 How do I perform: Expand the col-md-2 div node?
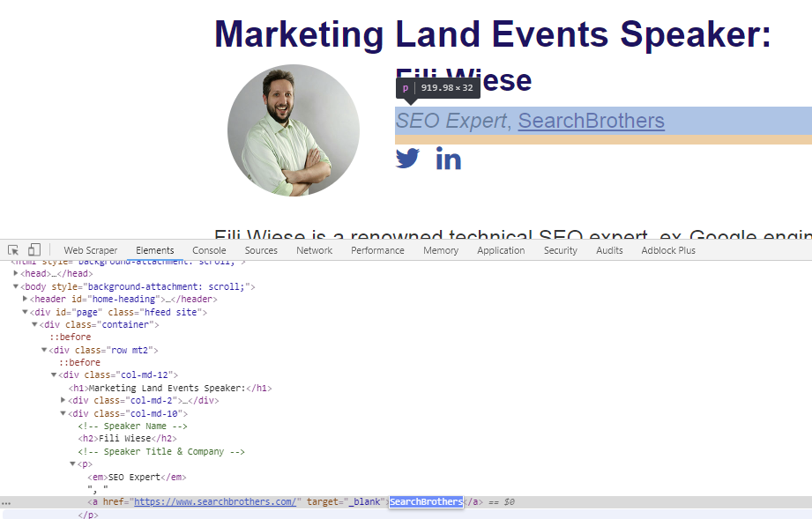(63, 401)
